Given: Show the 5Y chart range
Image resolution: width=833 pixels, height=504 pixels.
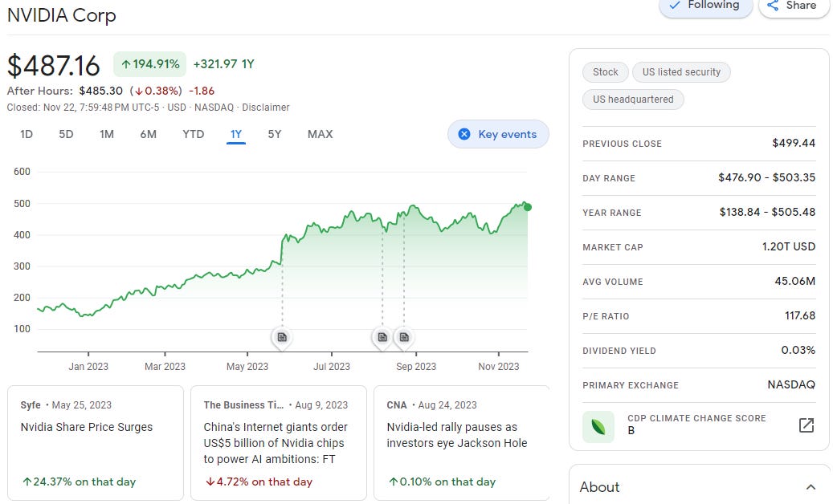Looking at the screenshot, I should 275,134.
